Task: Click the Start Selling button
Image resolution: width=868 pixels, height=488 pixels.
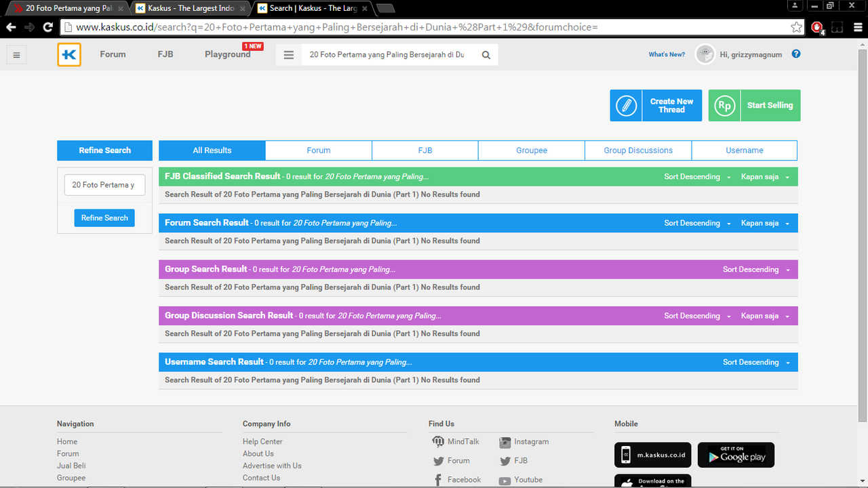Action: [754, 106]
